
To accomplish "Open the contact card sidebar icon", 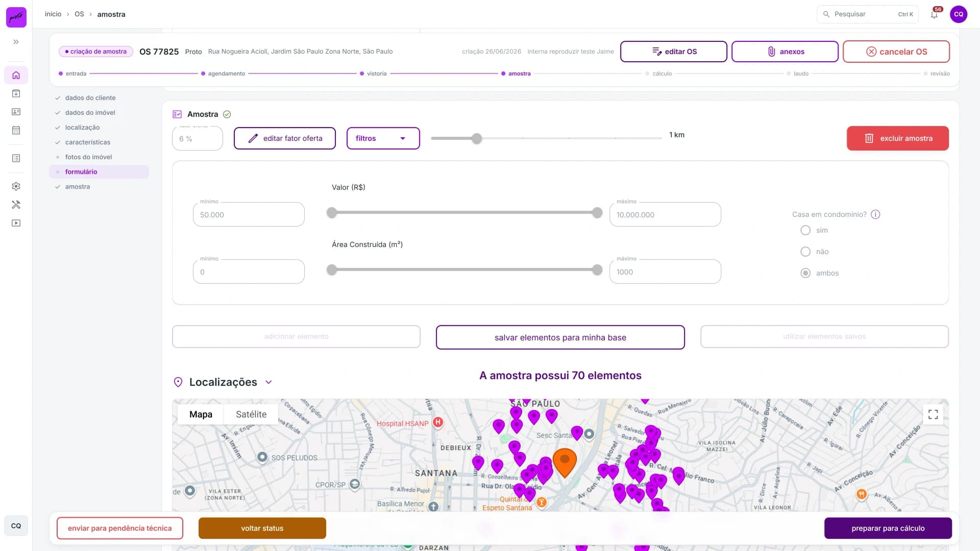I will pos(16,112).
